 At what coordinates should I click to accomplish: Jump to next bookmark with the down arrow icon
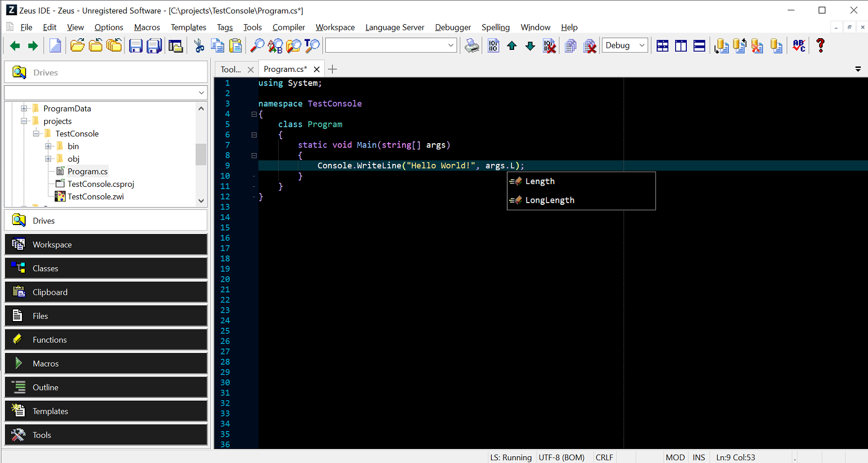(x=530, y=46)
